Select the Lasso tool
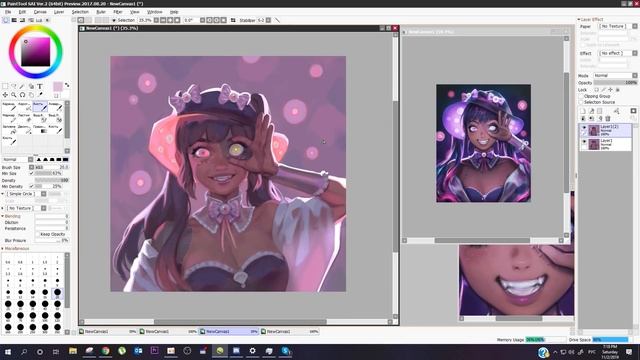 point(14,87)
